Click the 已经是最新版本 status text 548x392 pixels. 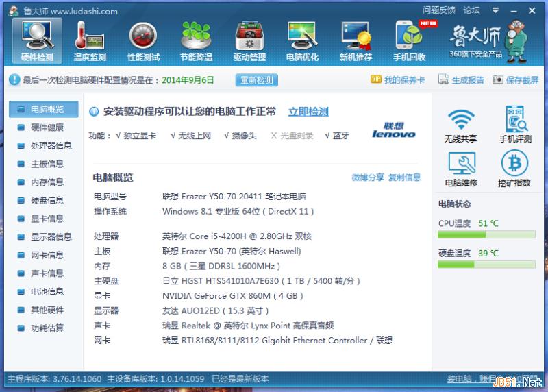[240, 379]
